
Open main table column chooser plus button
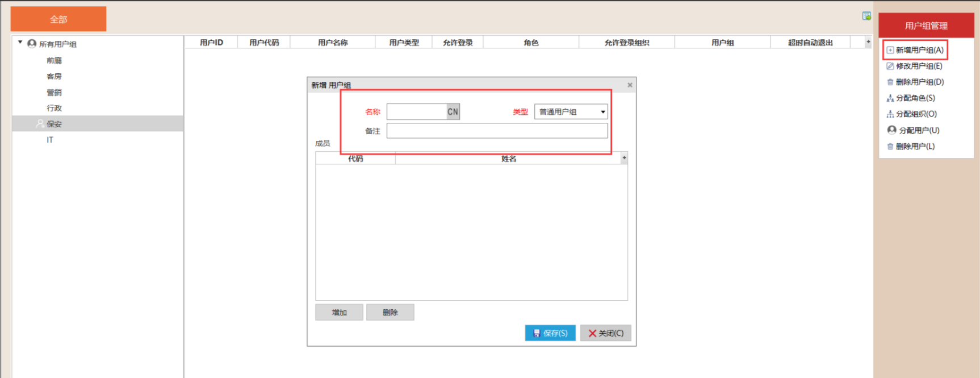click(x=868, y=42)
